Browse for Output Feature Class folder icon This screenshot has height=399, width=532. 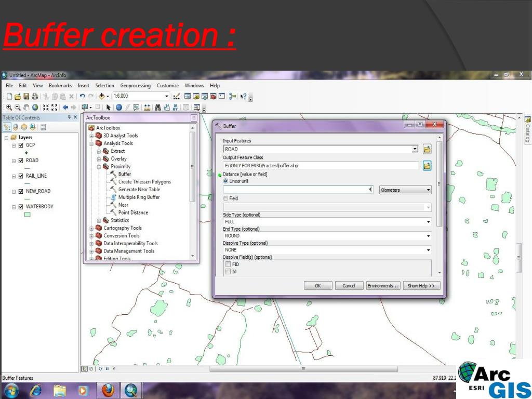(427, 166)
